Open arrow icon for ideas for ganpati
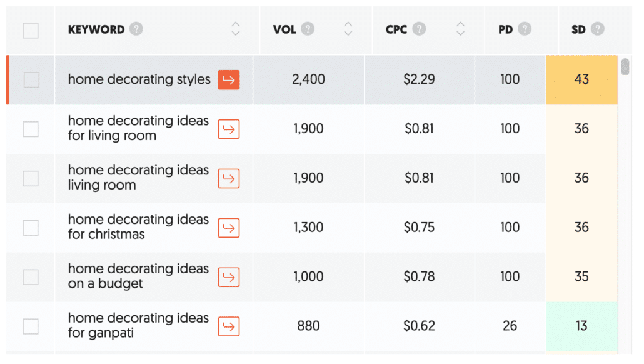Image resolution: width=644 pixels, height=364 pixels. 229,326
